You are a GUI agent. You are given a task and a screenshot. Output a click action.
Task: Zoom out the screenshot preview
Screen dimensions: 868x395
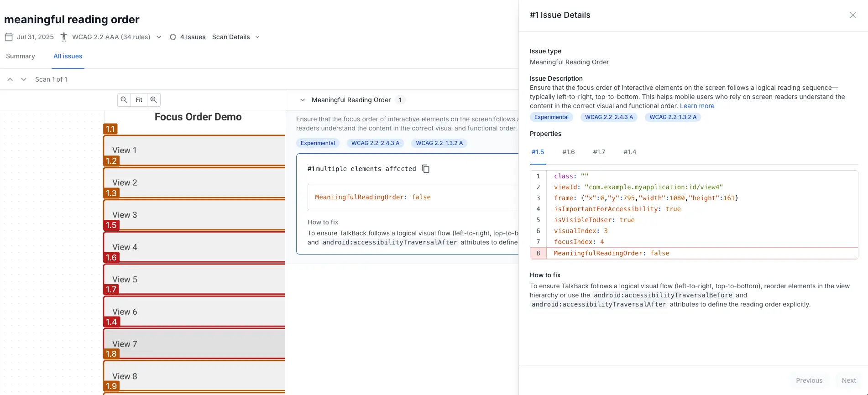tap(124, 99)
